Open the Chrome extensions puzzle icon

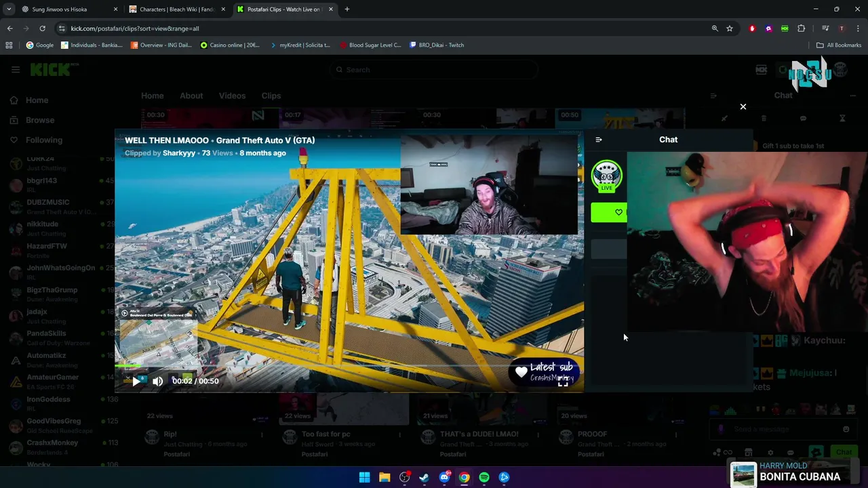tap(802, 28)
